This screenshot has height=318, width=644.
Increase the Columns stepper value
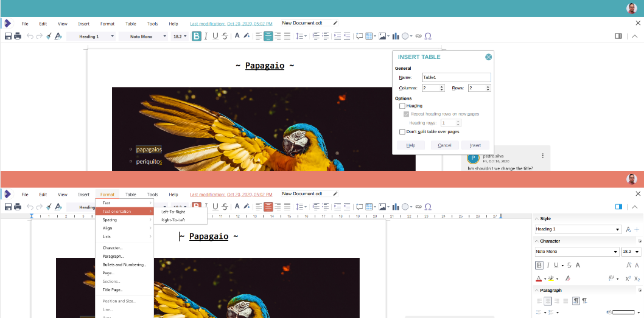click(x=442, y=86)
